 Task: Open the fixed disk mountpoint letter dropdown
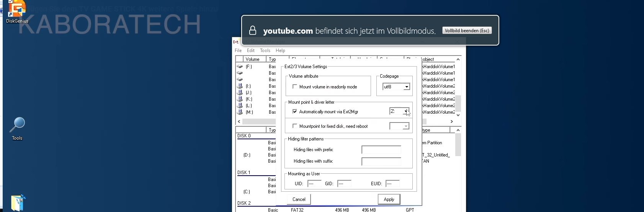(406, 126)
